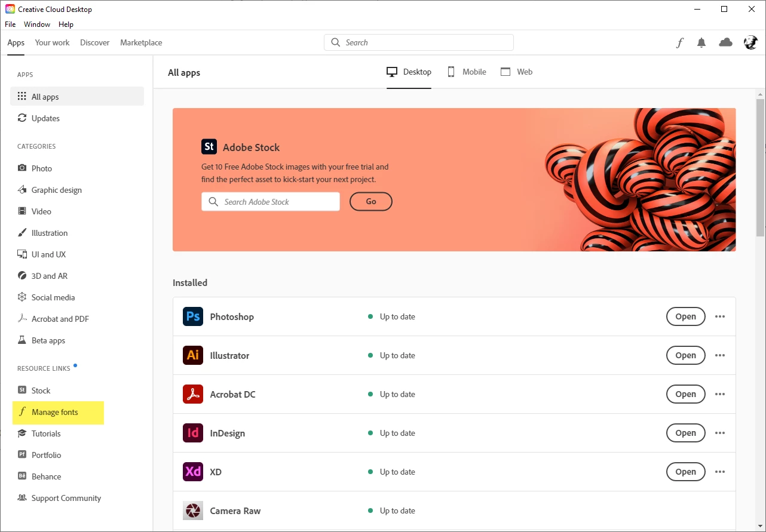Switch to Your work tab
766x532 pixels.
(52, 42)
